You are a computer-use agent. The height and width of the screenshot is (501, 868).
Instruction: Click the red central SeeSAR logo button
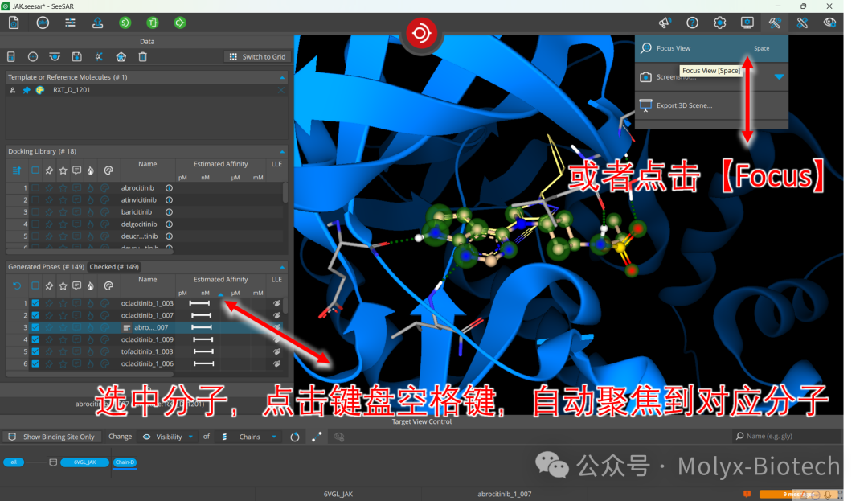pyautogui.click(x=420, y=33)
